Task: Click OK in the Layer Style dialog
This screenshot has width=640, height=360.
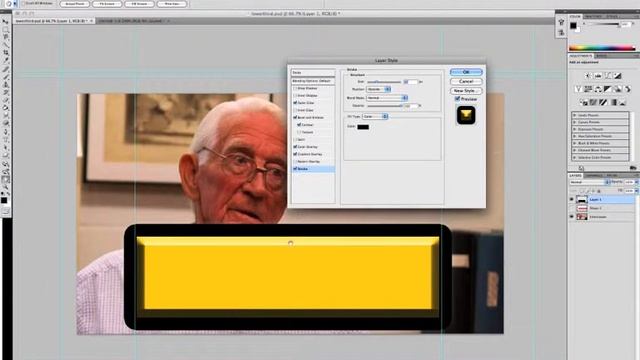Action: tap(466, 72)
